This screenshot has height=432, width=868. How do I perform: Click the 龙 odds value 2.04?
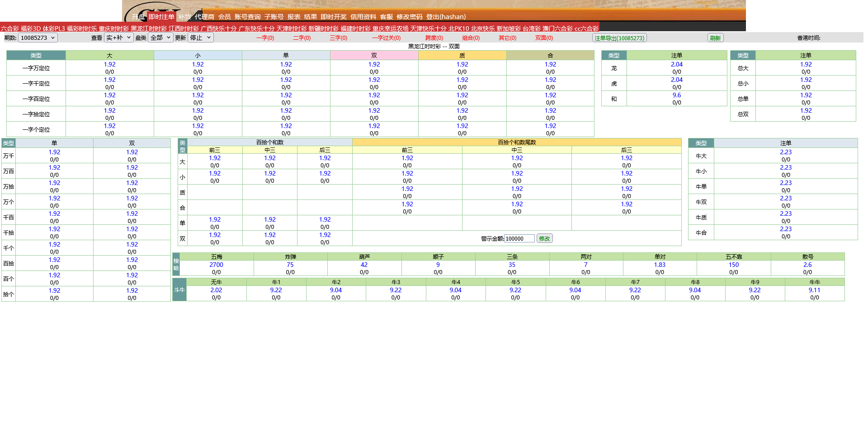pyautogui.click(x=677, y=64)
